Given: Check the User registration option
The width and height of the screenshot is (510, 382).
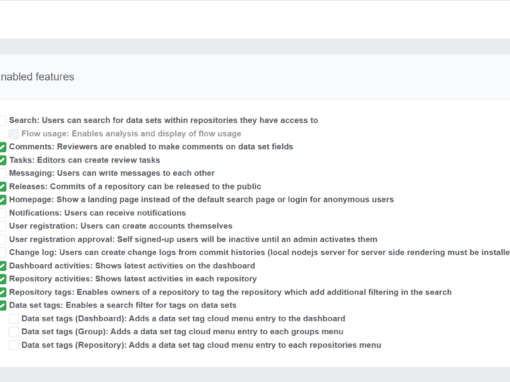Looking at the screenshot, I should 2,226.
